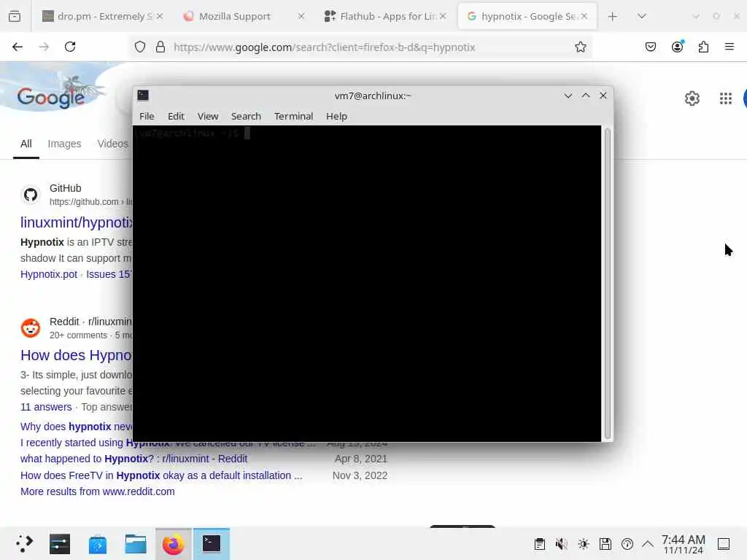The width and height of the screenshot is (747, 560).
Task: Click inside the terminal command area
Action: (367, 284)
